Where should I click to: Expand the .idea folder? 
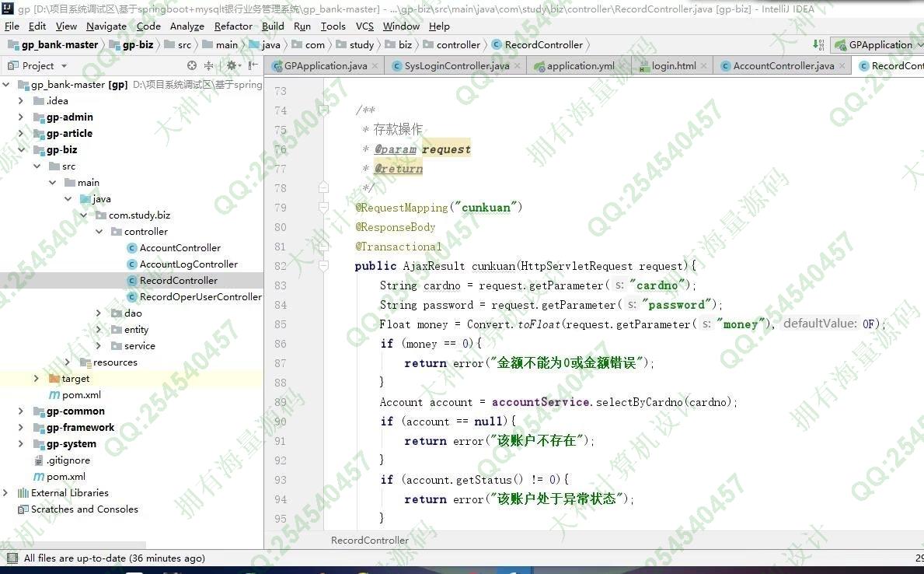pos(21,101)
